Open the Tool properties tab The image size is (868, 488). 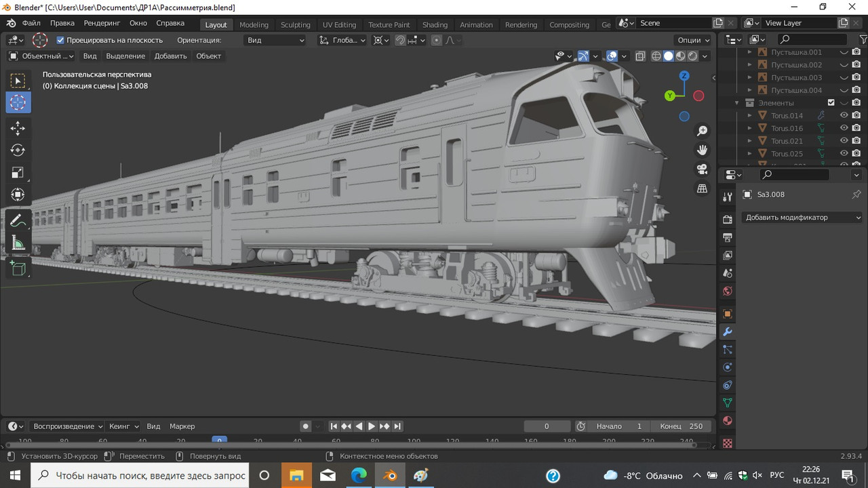[x=728, y=197]
